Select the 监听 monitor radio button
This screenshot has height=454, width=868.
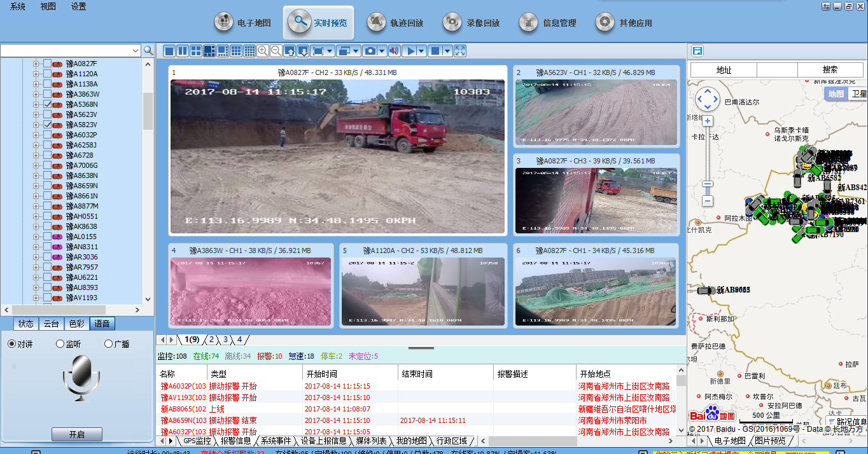click(60, 344)
